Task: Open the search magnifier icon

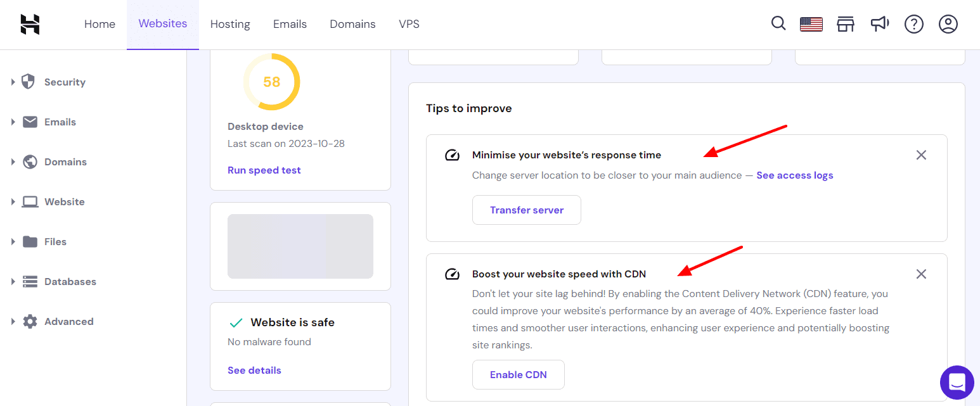Action: 778,24
